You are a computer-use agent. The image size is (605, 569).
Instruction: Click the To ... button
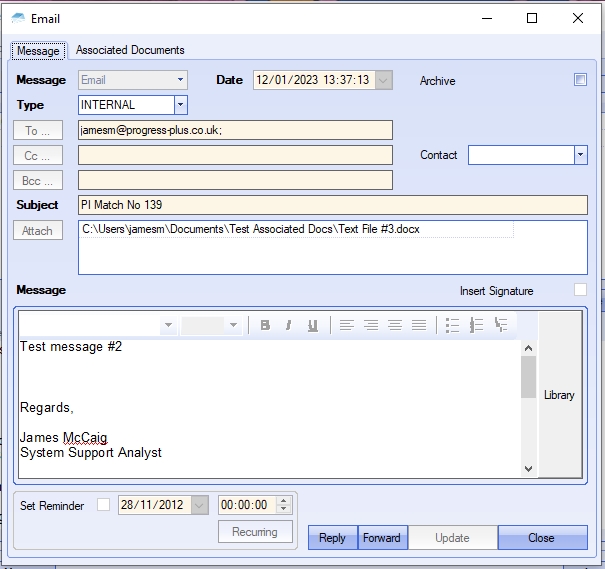click(x=38, y=130)
